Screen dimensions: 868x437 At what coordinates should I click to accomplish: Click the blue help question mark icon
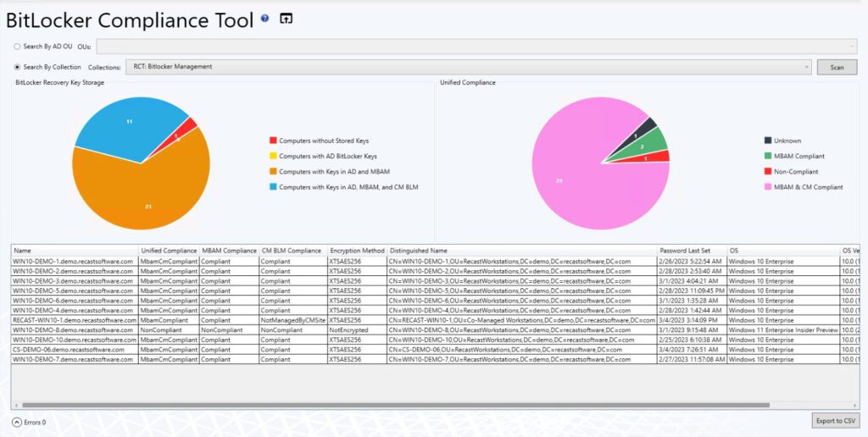[x=265, y=18]
